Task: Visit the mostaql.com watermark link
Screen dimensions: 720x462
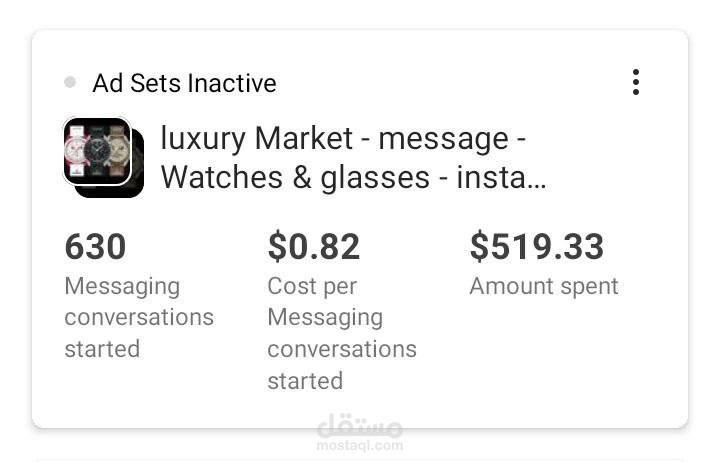Action: click(x=360, y=445)
